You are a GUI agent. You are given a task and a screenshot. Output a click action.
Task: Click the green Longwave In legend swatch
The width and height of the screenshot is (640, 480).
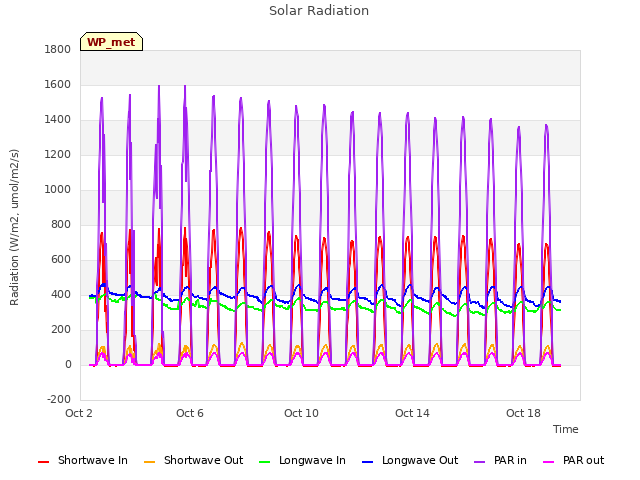coord(265,462)
